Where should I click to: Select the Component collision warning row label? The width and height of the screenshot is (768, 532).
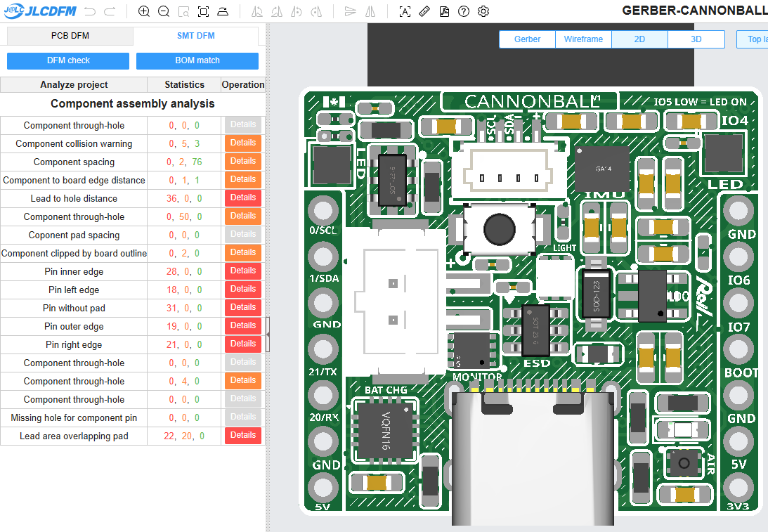[74, 143]
